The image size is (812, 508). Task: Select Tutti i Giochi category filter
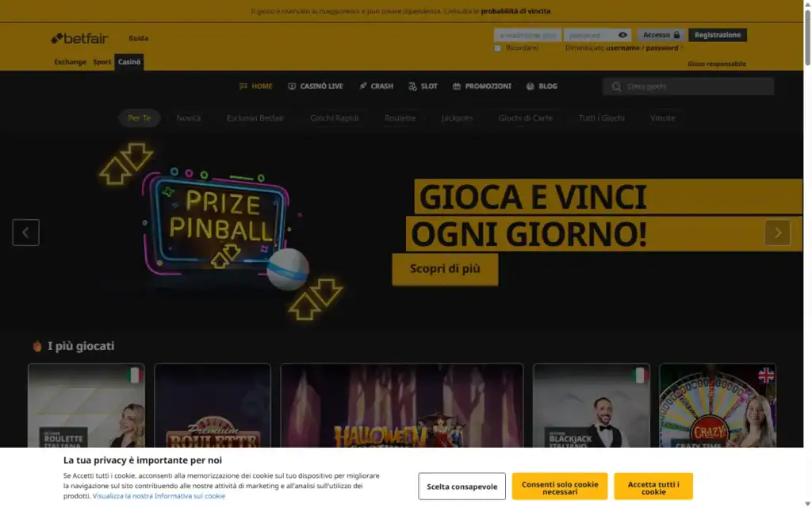coord(601,118)
